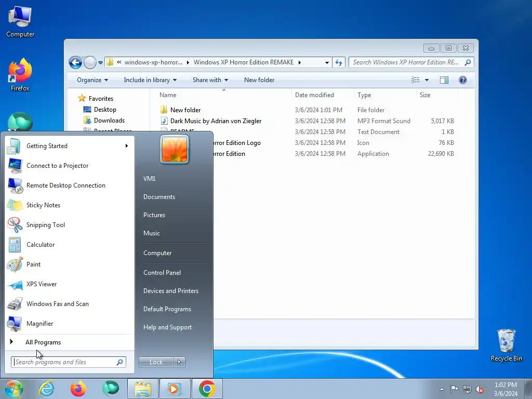Click the Change your view icon
The width and height of the screenshot is (532, 399).
pos(416,80)
